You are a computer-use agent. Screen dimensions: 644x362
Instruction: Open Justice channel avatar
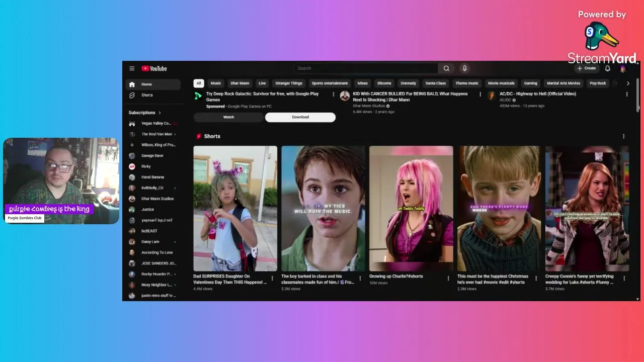pyautogui.click(x=132, y=210)
